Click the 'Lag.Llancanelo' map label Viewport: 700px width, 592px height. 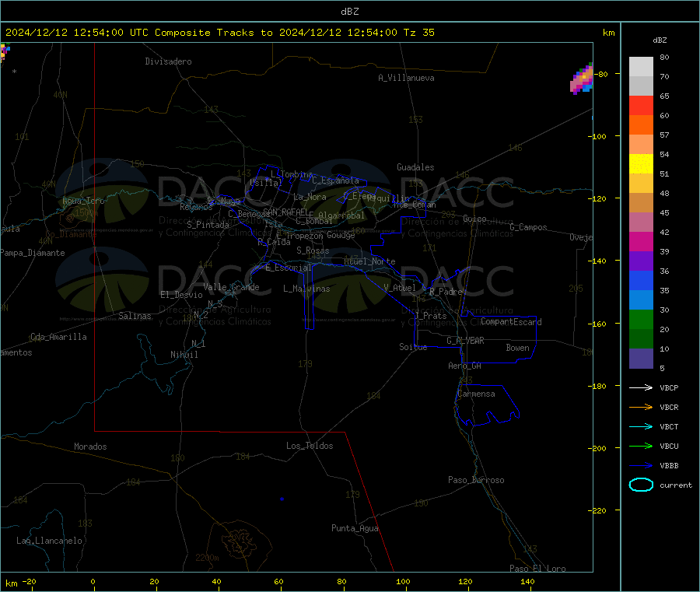click(x=50, y=541)
